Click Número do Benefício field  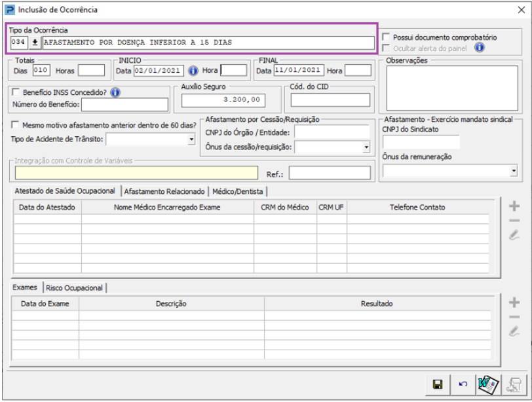[x=125, y=104]
